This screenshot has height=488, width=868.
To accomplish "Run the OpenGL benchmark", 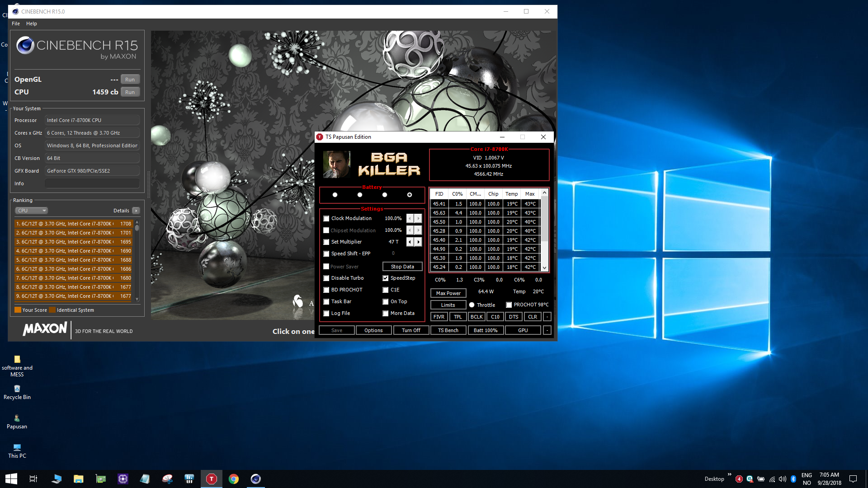I will coord(130,80).
